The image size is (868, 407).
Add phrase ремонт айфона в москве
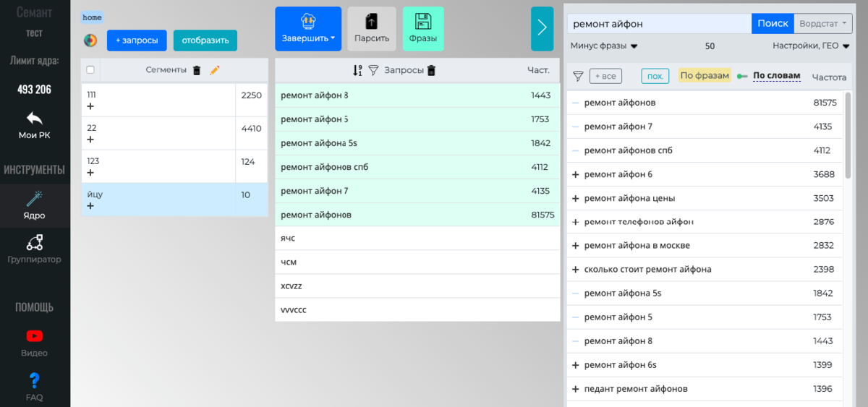point(576,246)
